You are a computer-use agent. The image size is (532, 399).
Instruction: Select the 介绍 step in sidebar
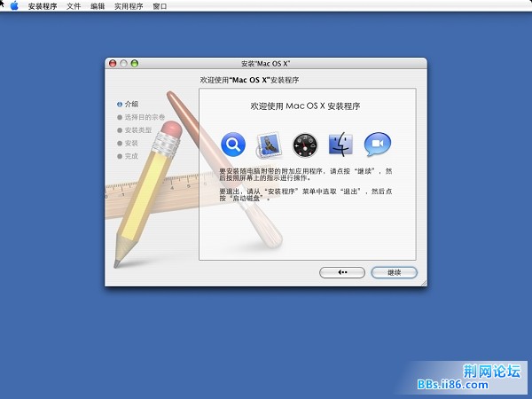click(x=128, y=104)
